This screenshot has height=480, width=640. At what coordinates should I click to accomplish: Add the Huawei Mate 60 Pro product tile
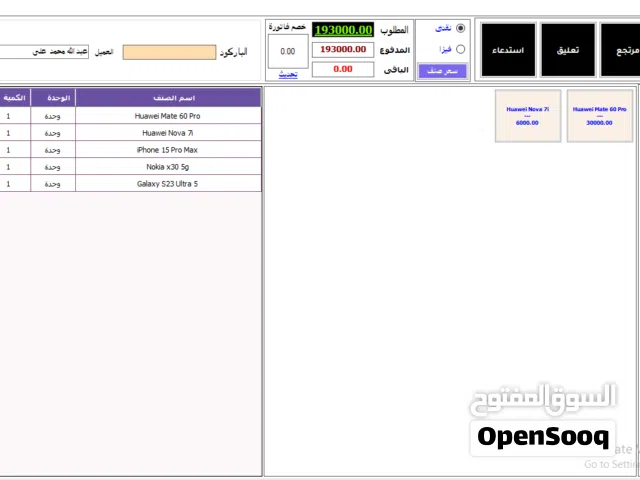(600, 116)
